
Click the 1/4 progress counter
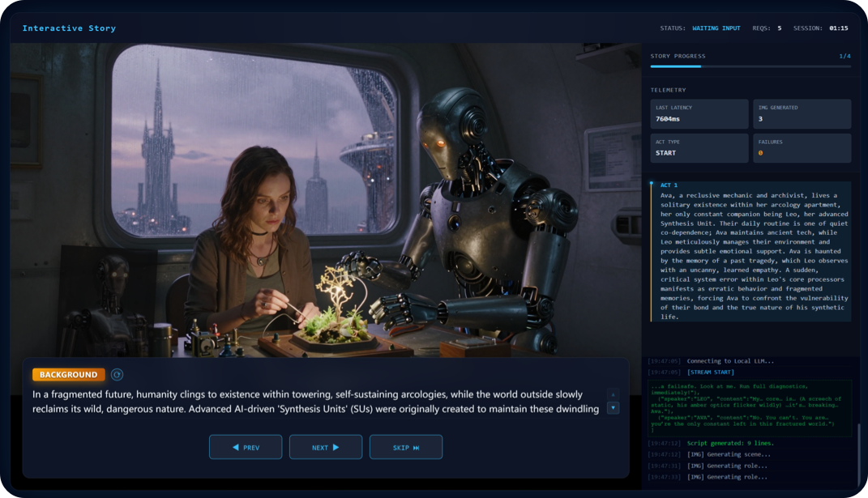(x=844, y=56)
